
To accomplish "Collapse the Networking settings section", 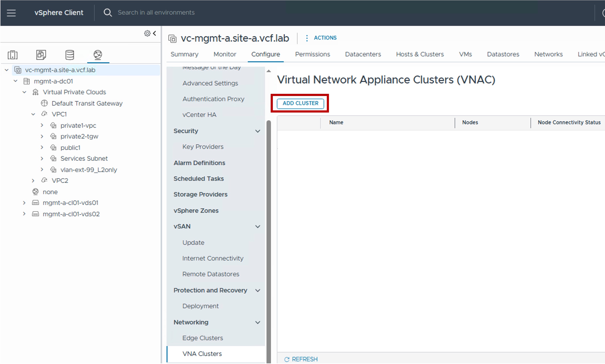I will tap(258, 322).
